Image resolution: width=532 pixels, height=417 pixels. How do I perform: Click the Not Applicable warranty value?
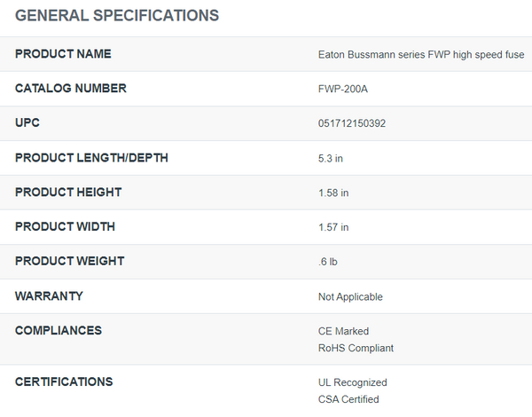[350, 296]
